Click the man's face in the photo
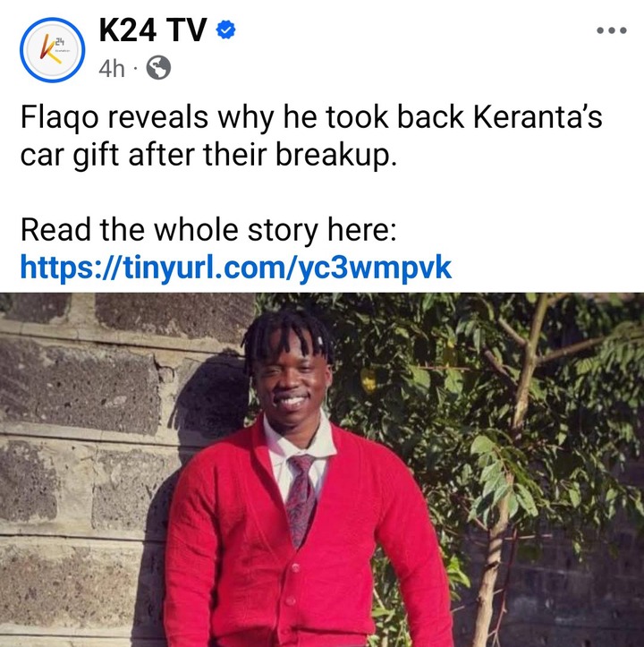Image resolution: width=644 pixels, height=647 pixels. (x=292, y=378)
